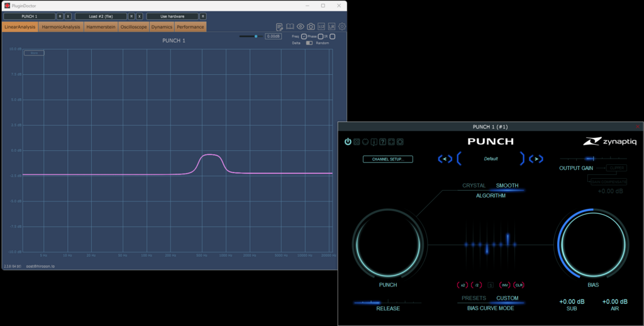The image size is (644, 326).
Task: Switch to LinearAnalysis tab
Action: (x=20, y=26)
